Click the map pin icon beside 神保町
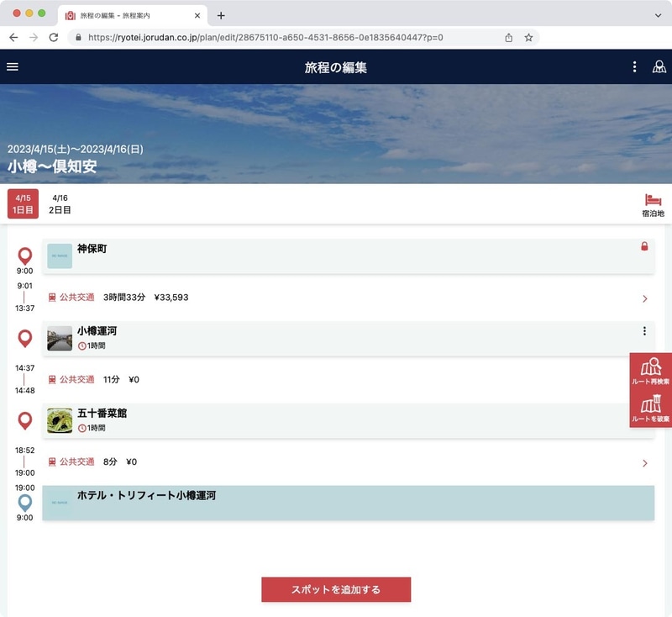 [25, 256]
